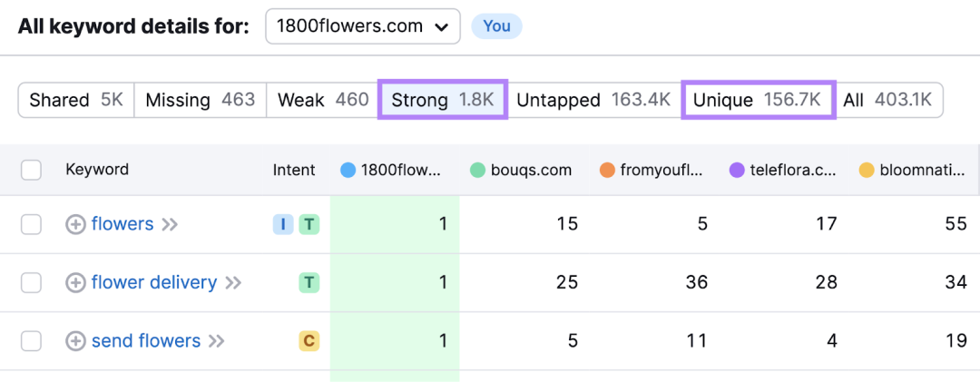Click the double-arrow icon after flowers keyword
This screenshot has width=980, height=382.
click(170, 224)
